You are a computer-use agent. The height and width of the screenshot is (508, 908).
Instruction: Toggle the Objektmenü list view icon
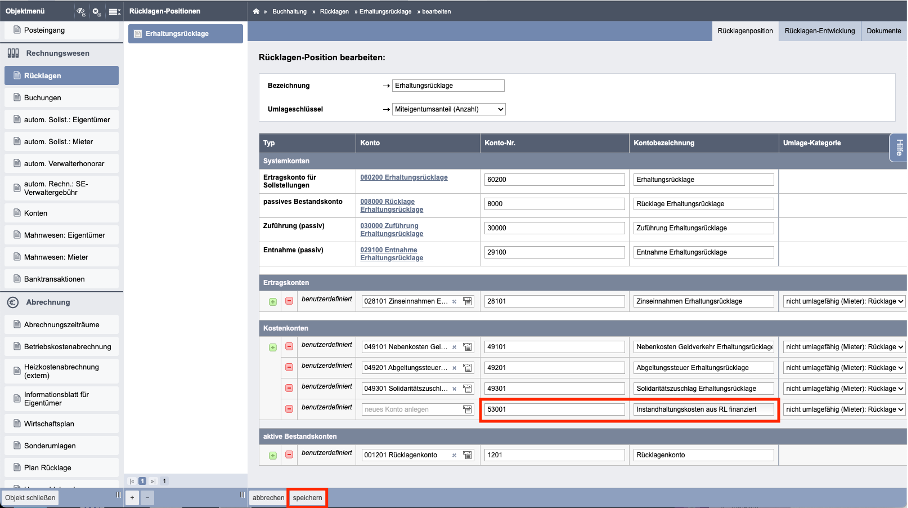coord(114,11)
